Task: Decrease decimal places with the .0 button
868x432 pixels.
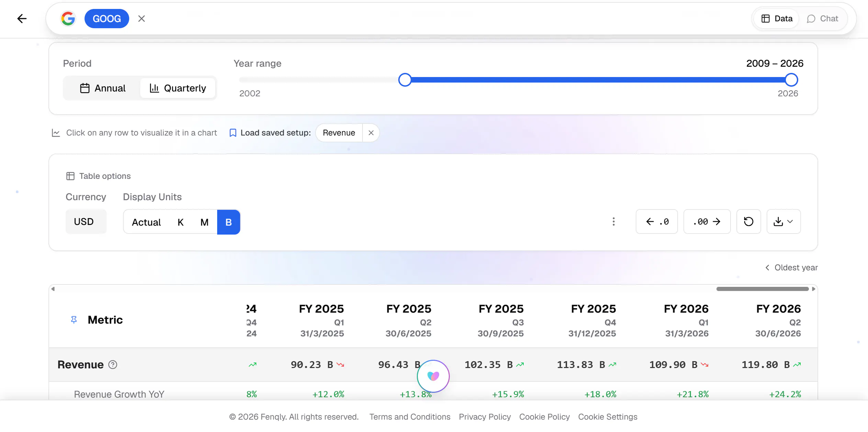Action: [657, 222]
